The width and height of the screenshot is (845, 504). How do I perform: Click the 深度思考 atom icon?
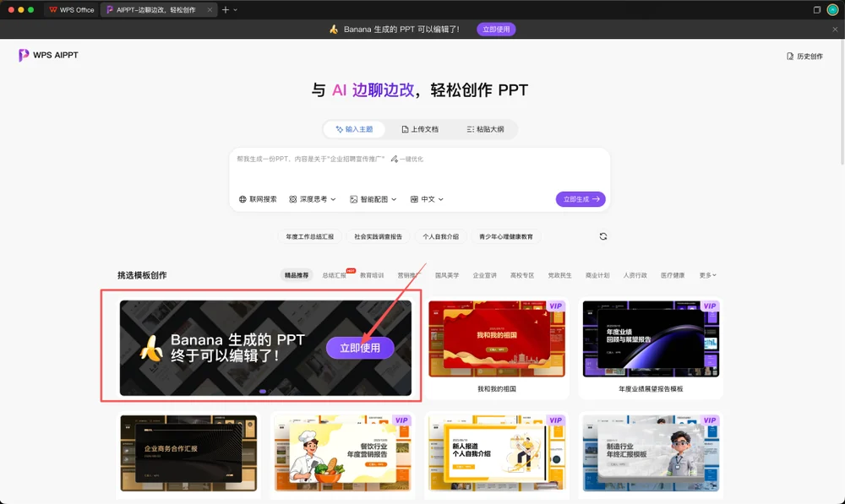[292, 199]
